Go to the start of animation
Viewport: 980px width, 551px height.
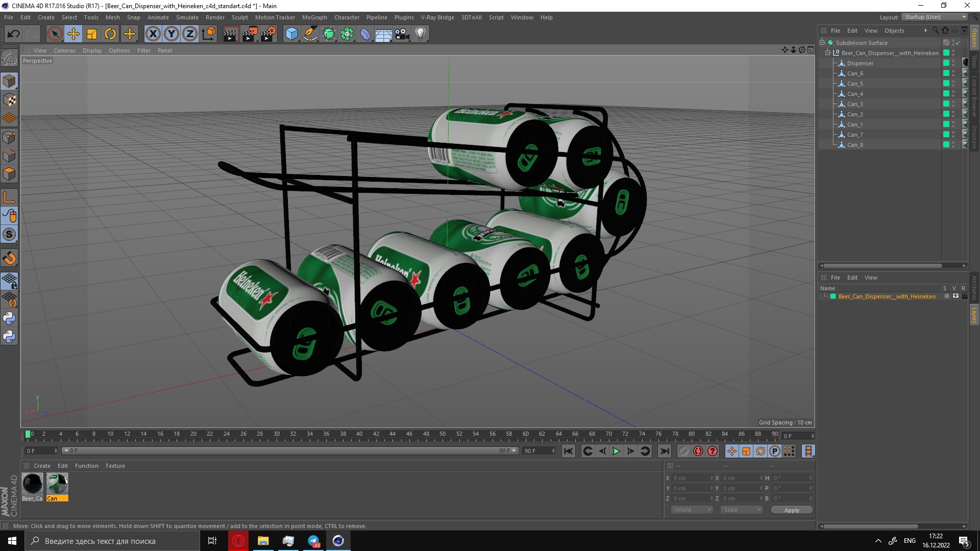569,451
